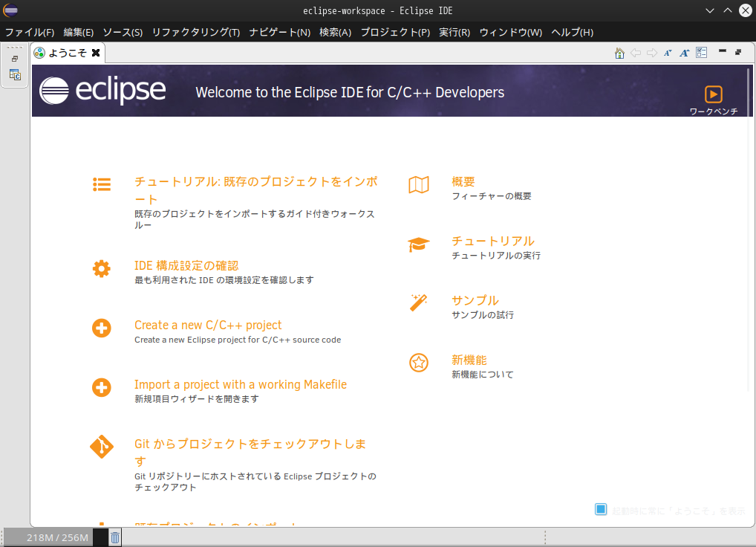Open the ソース(S) menu

click(x=123, y=32)
